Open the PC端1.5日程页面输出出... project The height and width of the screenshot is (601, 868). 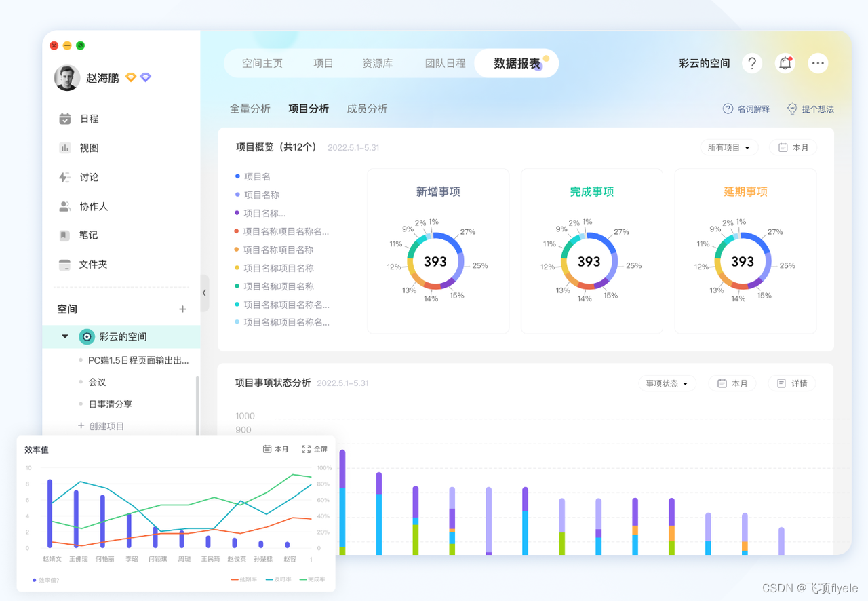coord(138,360)
